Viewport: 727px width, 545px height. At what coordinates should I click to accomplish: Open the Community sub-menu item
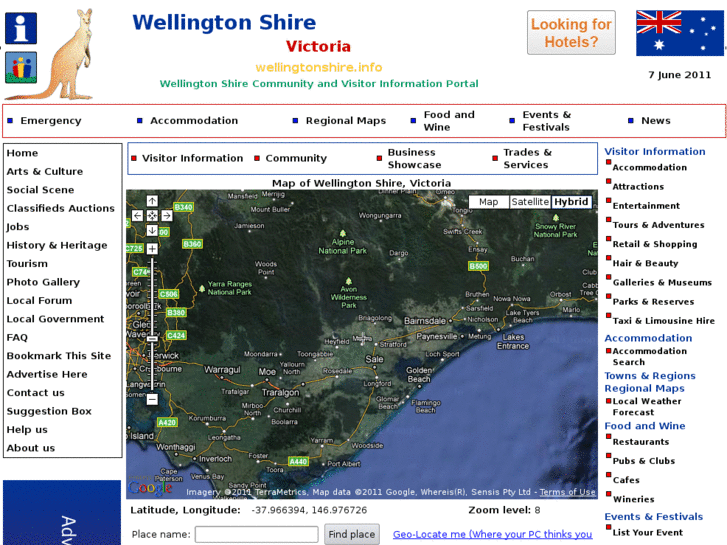pos(296,158)
